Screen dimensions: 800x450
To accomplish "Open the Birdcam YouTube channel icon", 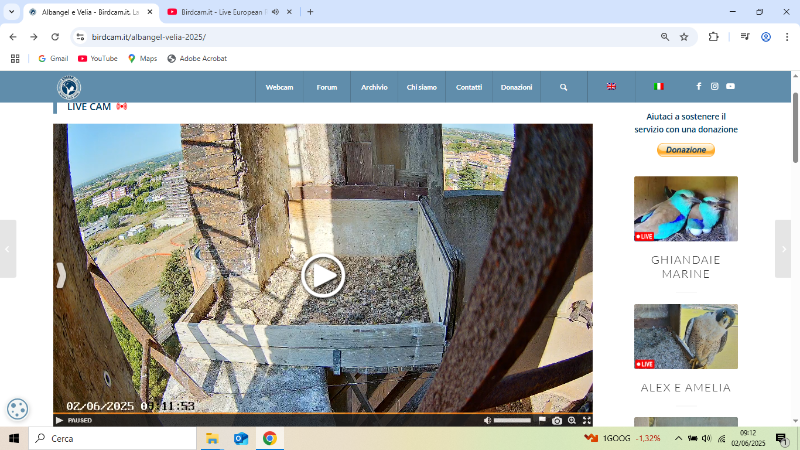I will click(731, 86).
